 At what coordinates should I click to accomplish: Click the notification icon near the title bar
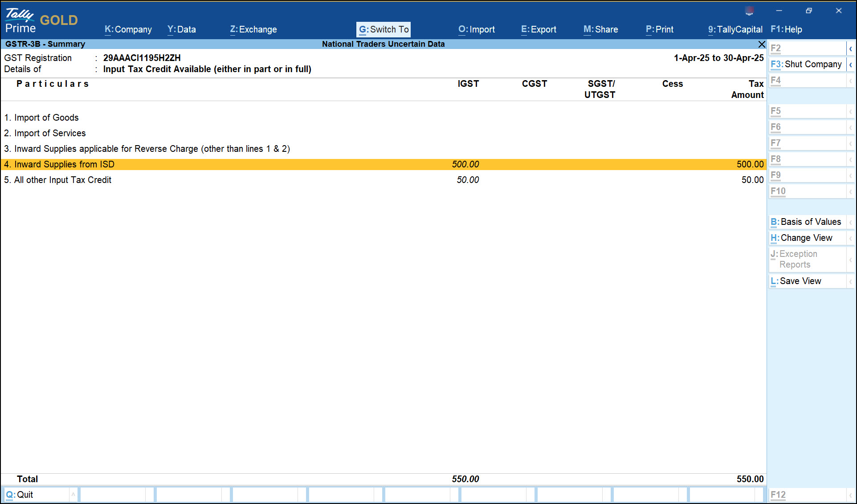(x=750, y=10)
